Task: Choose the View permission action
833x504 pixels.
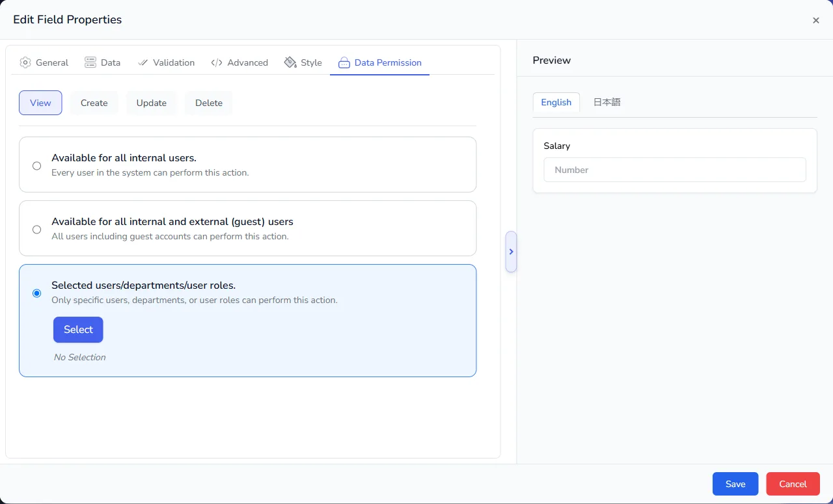Action: point(40,103)
